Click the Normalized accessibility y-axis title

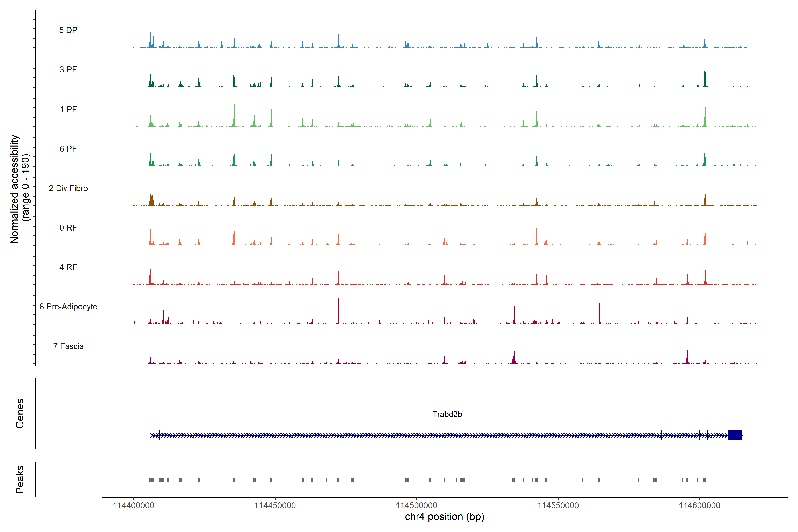(x=20, y=189)
